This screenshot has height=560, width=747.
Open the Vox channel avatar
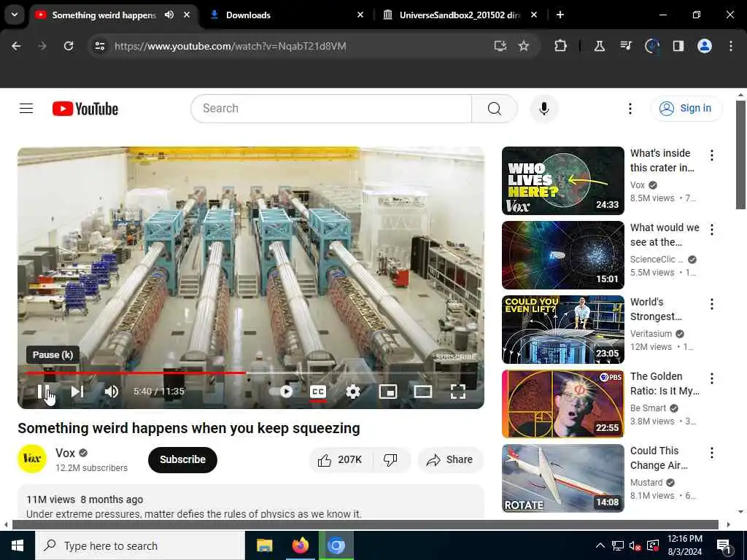click(x=32, y=459)
